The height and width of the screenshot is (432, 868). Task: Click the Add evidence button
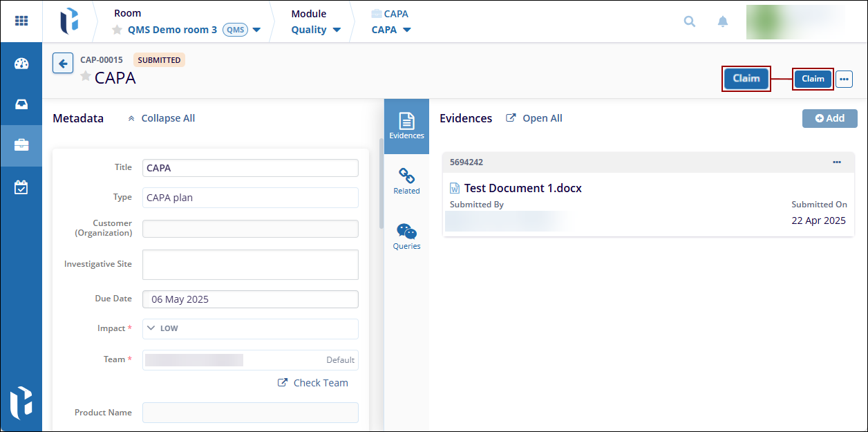pyautogui.click(x=829, y=118)
